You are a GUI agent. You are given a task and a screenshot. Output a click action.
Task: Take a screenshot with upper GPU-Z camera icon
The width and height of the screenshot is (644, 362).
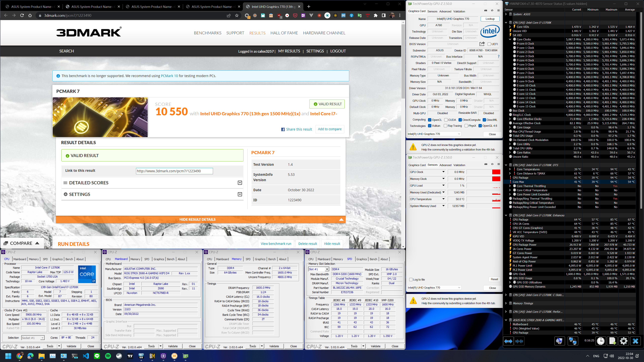(x=486, y=11)
